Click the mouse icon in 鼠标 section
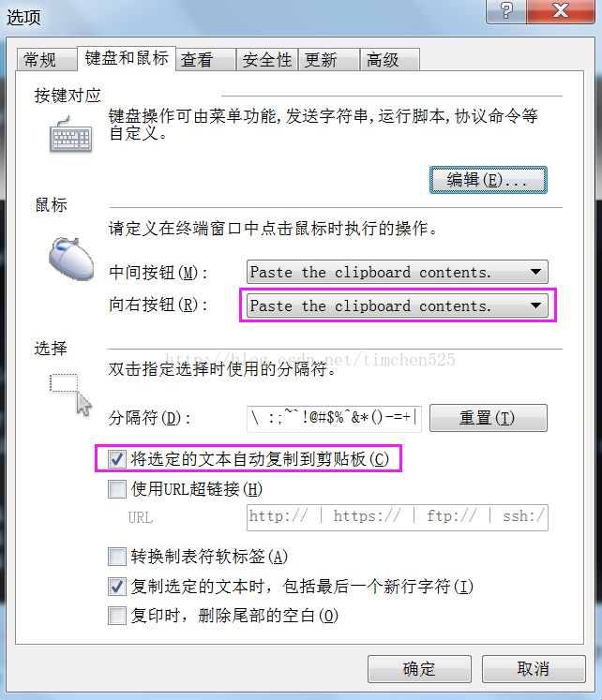Viewport: 602px width, 700px height. 71,259
